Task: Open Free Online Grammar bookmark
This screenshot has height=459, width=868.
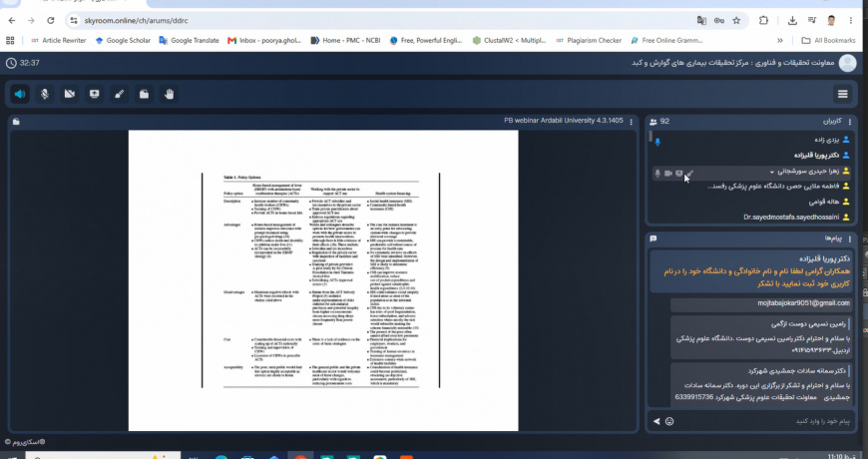Action: 667,41
